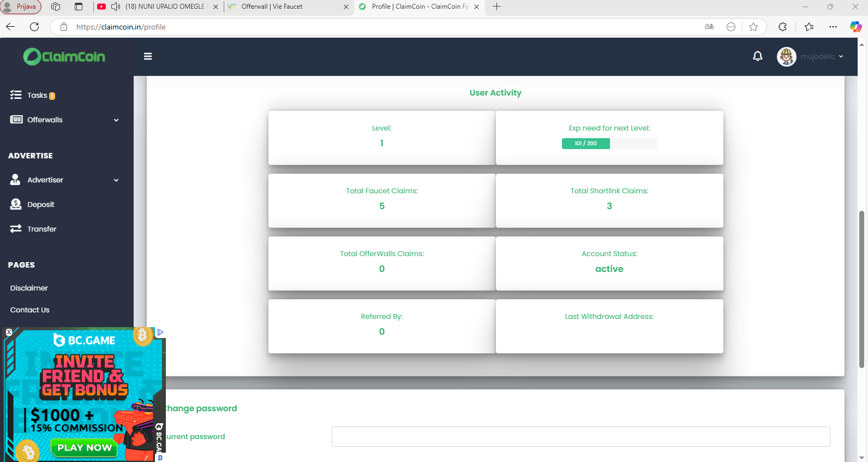Mute the YouTube tab audio icon

[116, 7]
